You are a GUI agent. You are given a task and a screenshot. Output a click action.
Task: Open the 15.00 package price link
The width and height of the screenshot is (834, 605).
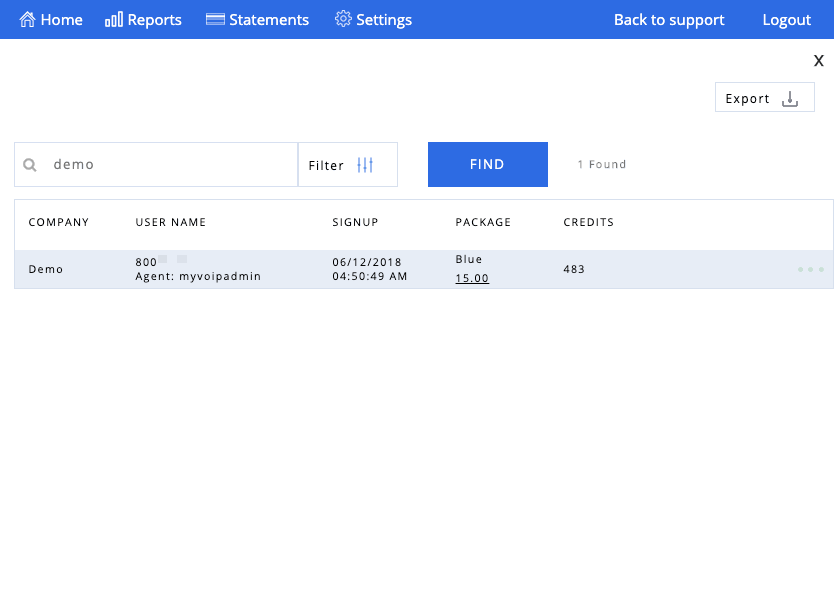coord(472,278)
